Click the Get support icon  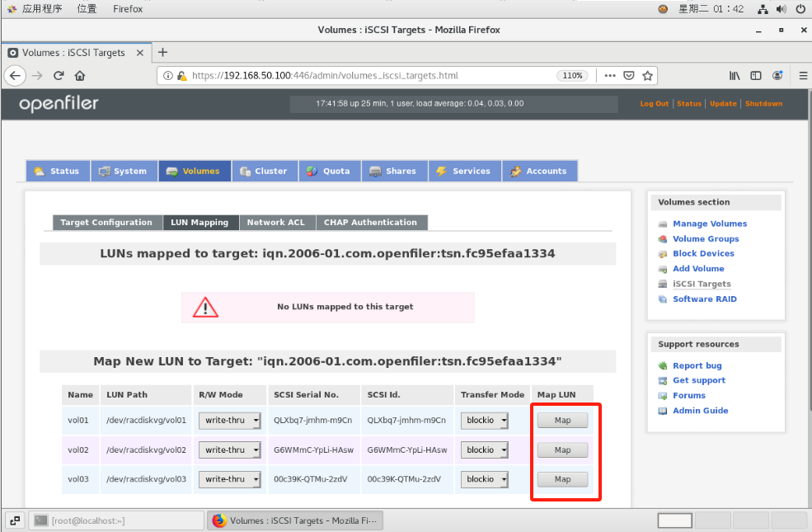click(662, 381)
